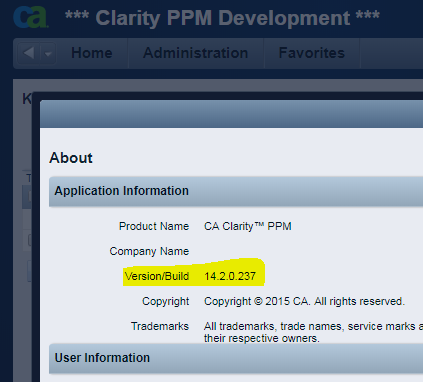The height and width of the screenshot is (382, 423).
Task: Open the history dropdown arrow beside back button
Action: 48,53
